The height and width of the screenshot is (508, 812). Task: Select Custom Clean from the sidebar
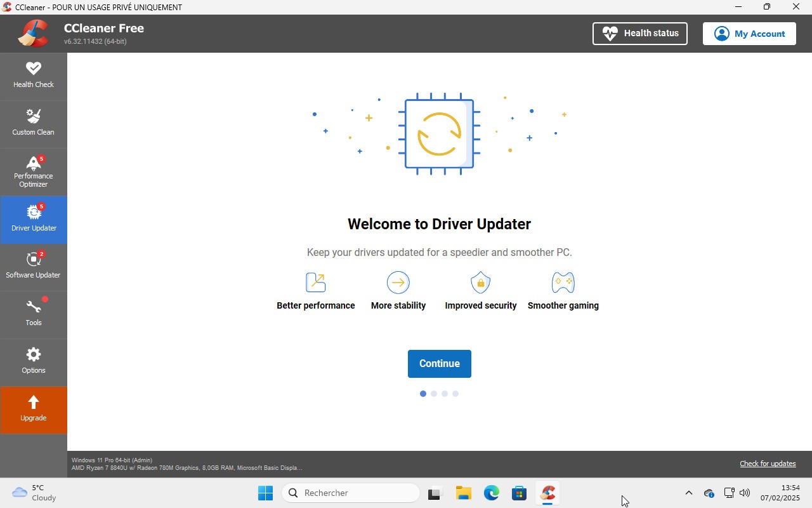click(x=34, y=123)
